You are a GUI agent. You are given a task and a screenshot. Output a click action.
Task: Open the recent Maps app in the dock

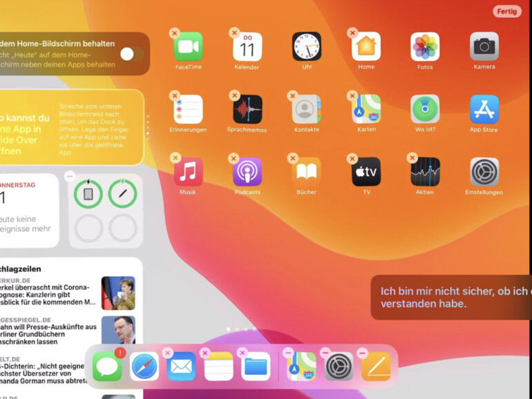coord(302,367)
